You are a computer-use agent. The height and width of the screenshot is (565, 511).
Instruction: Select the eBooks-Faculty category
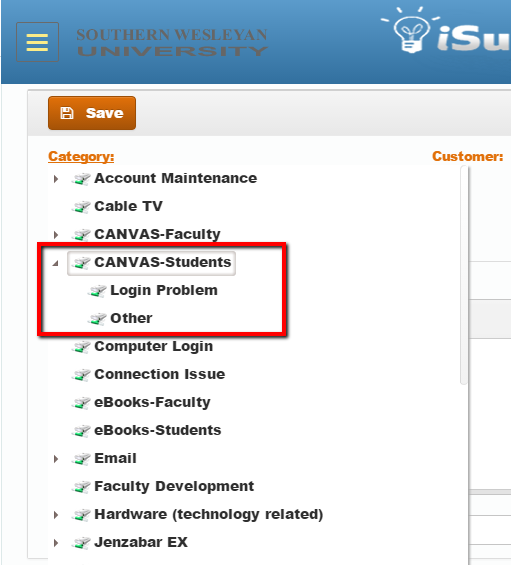(152, 402)
